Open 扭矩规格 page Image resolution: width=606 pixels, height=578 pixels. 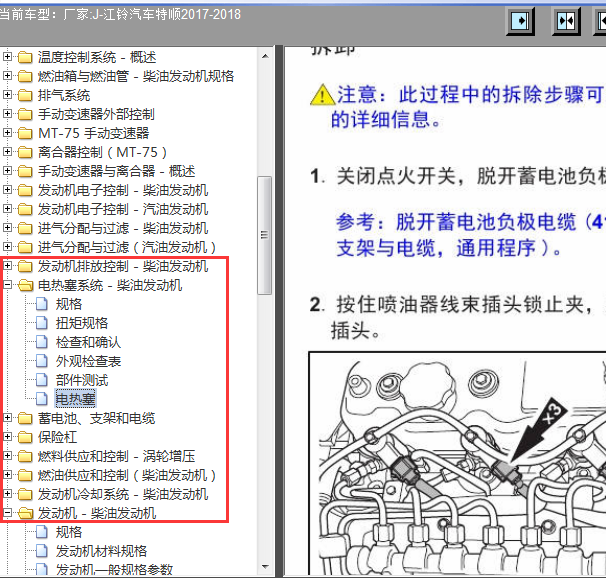tap(82, 323)
